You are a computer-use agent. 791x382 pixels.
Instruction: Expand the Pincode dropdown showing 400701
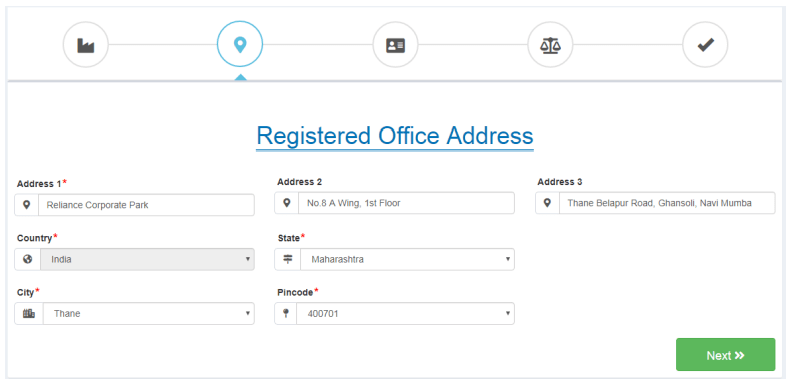click(x=406, y=313)
